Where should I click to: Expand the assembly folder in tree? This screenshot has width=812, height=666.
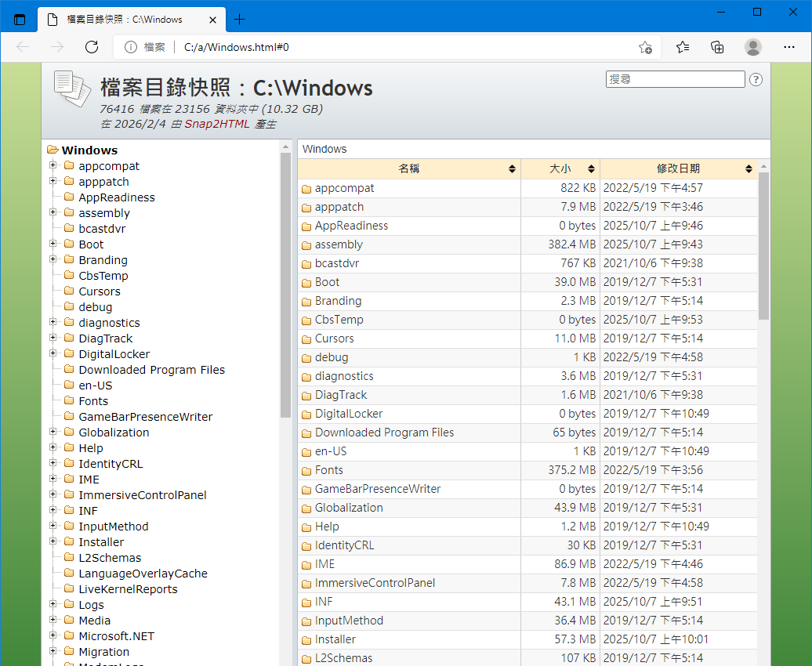tap(53, 212)
